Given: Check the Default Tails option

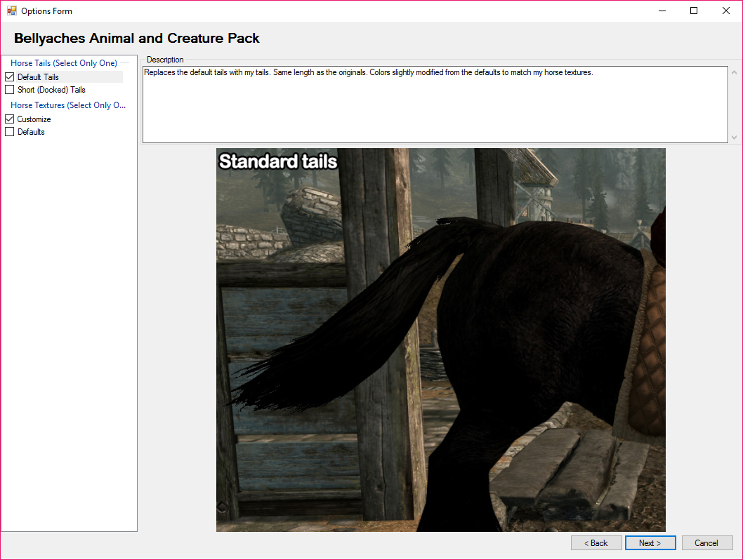Looking at the screenshot, I should click(9, 76).
